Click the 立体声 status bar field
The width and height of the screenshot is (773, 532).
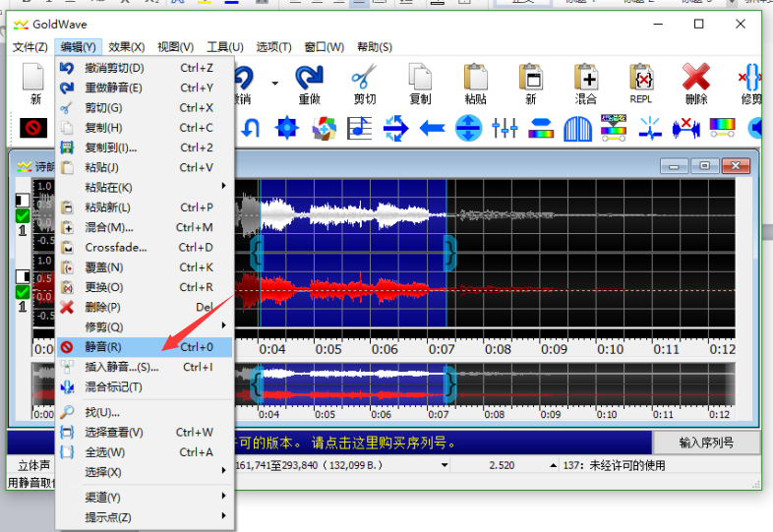pos(34,465)
